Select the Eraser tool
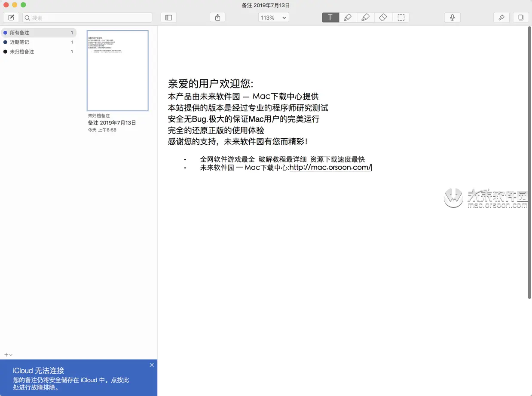Viewport: 532px width, 396px height. click(x=383, y=18)
